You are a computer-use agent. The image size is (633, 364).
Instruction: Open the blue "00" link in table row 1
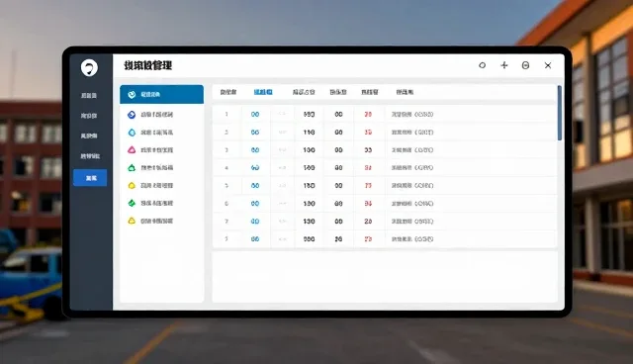pos(255,115)
